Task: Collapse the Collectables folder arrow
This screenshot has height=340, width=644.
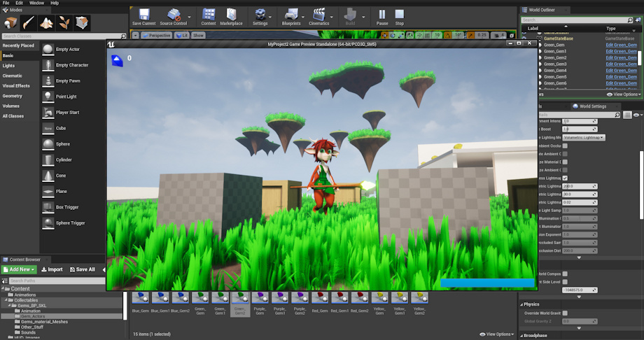Action: pos(6,300)
